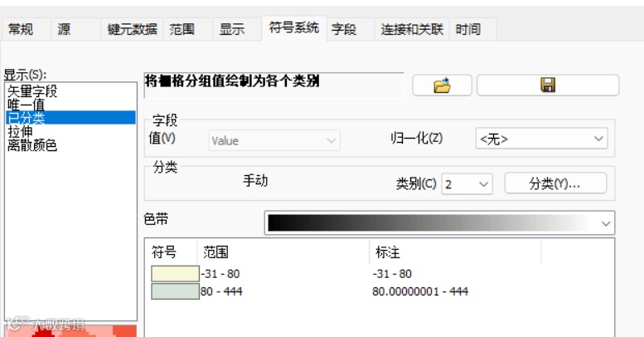644x337 pixels.
Task: Open the 键元数据 tab
Action: [133, 29]
